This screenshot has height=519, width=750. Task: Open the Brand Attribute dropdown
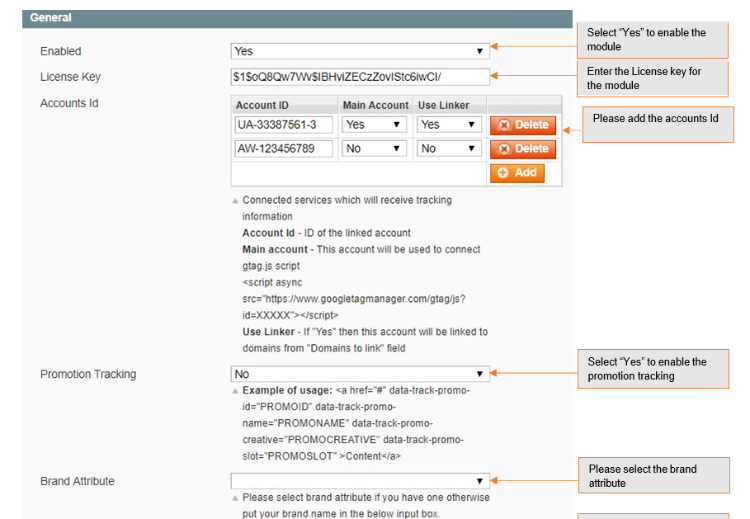[360, 481]
